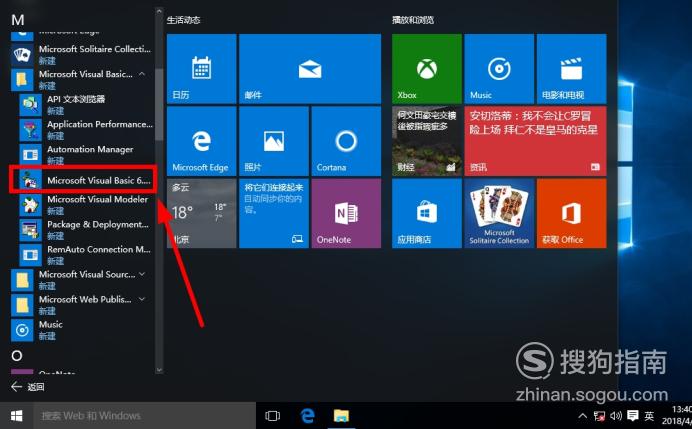Open Package & Deployment entry
This screenshot has height=429, width=692.
[86, 230]
